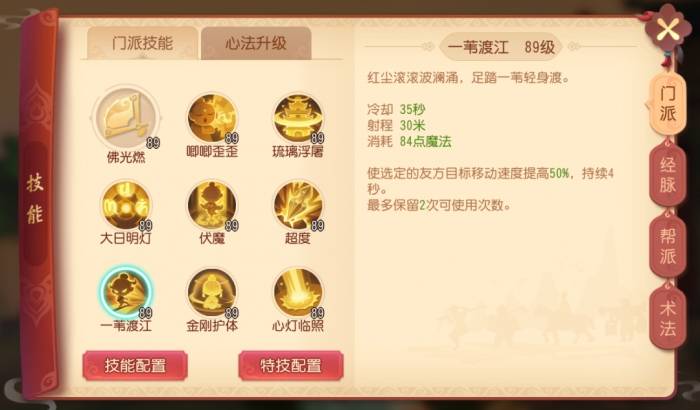Select the 佛光燃 skill icon

point(125,117)
